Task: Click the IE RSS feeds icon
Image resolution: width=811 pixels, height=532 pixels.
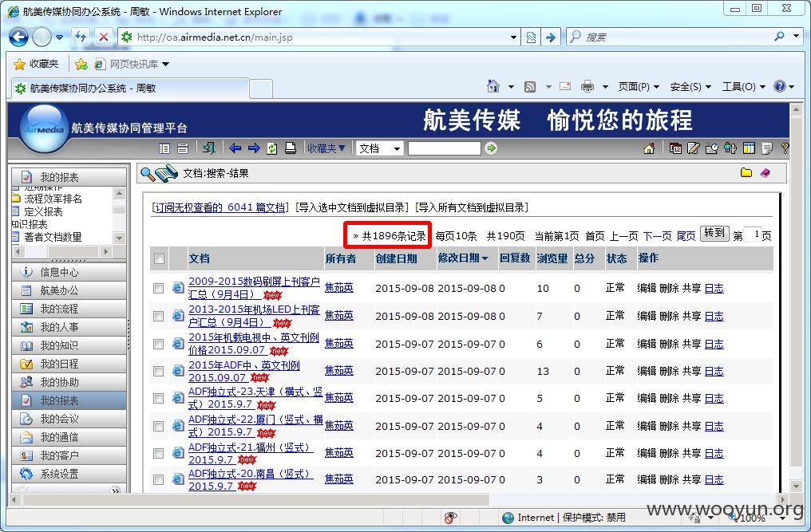Action: pyautogui.click(x=530, y=87)
